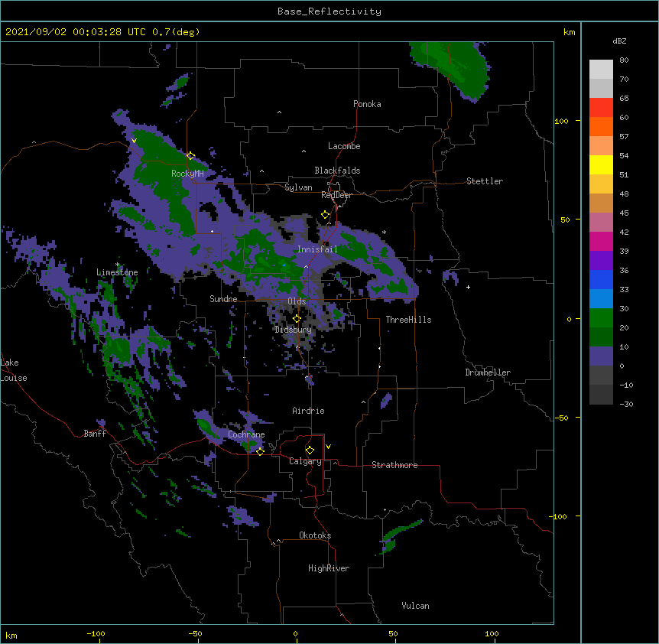This screenshot has width=659, height=644.
Task: Click the Vulcan label
Action: click(x=415, y=606)
